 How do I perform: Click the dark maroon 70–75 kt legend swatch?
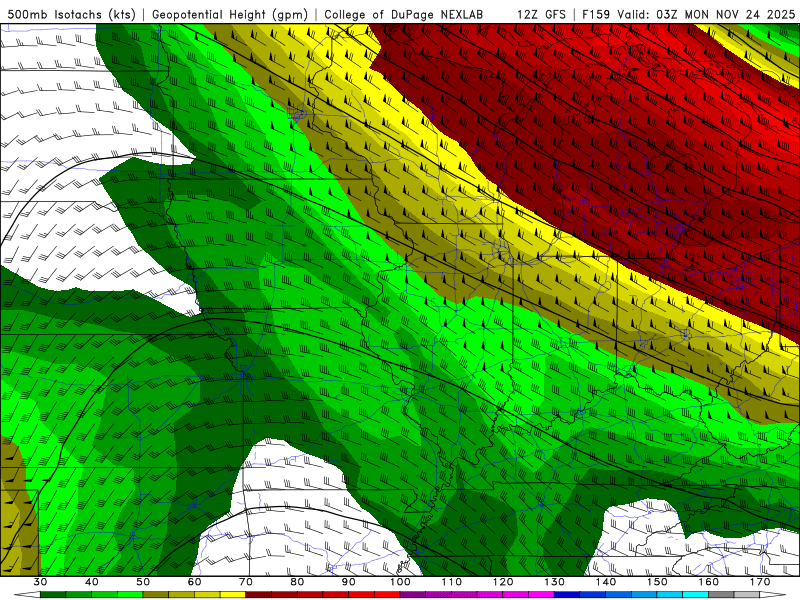(x=259, y=595)
